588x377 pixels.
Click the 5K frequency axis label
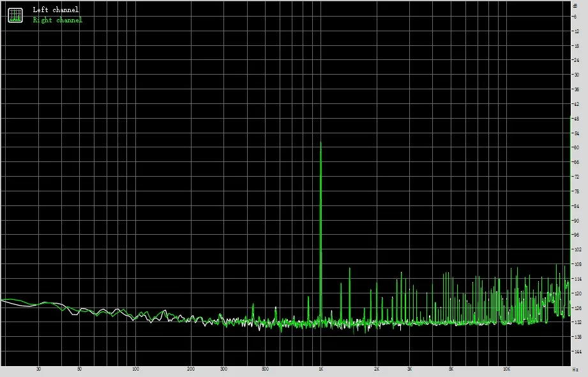coord(451,369)
